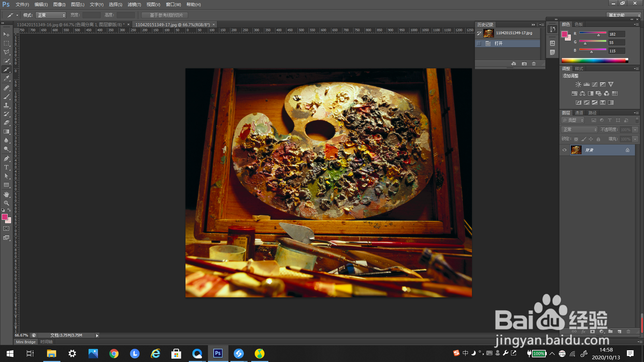
Task: Click 基于参考线的切片 button
Action: (165, 15)
